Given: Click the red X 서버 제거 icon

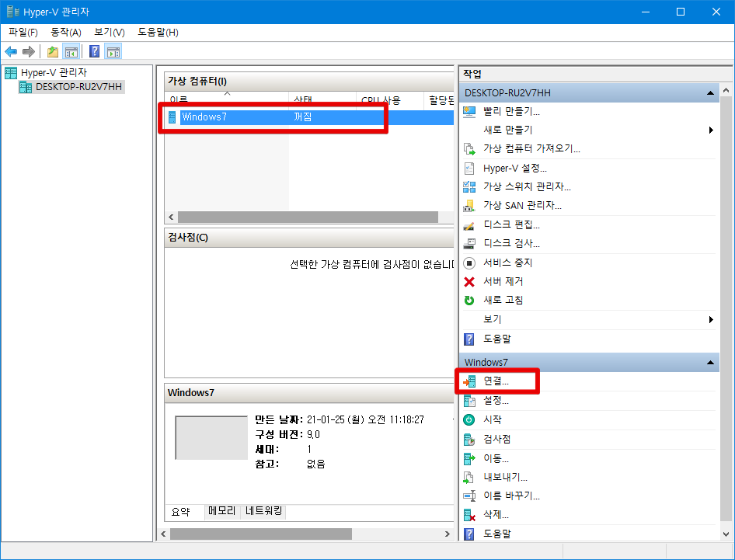Looking at the screenshot, I should pyautogui.click(x=469, y=282).
